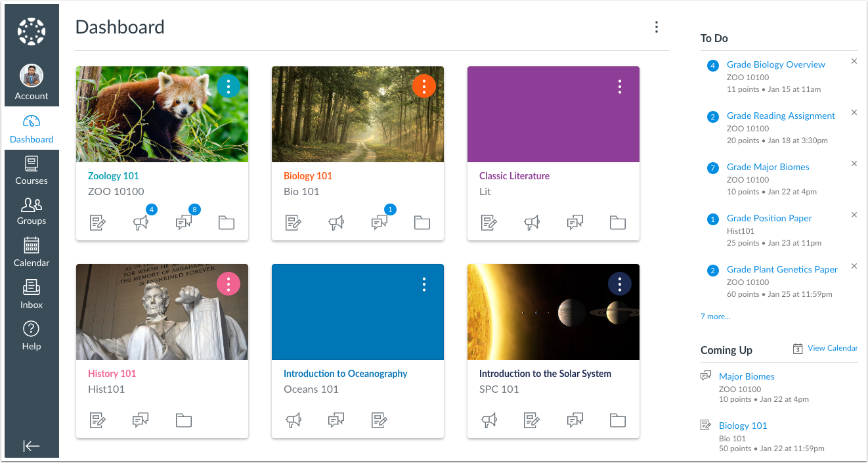Open Zoology 101 card options menu
The height and width of the screenshot is (463, 868).
(228, 86)
